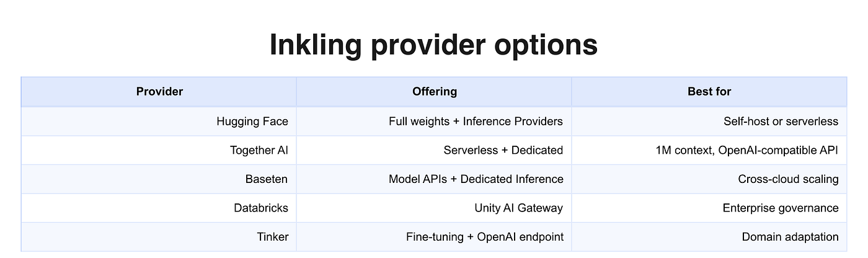Click the 'Inkling provider options' title
This screenshot has height=258, width=868.
[x=433, y=45]
